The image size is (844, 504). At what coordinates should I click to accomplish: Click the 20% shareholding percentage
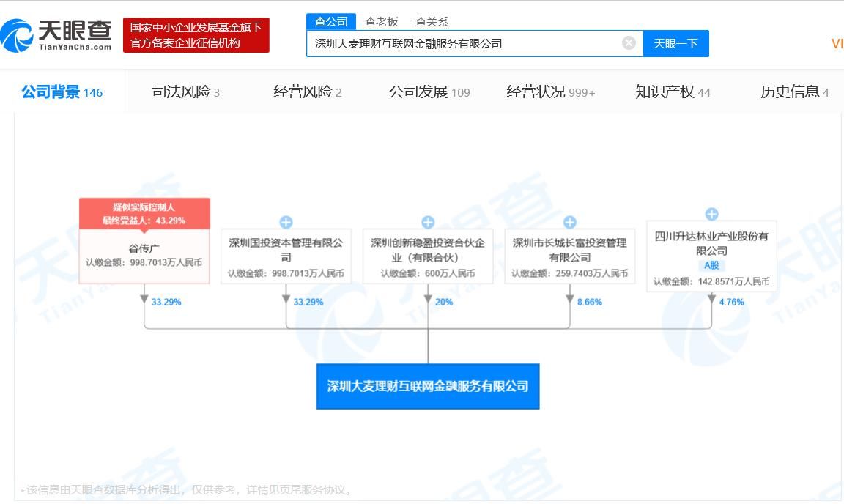coord(444,302)
